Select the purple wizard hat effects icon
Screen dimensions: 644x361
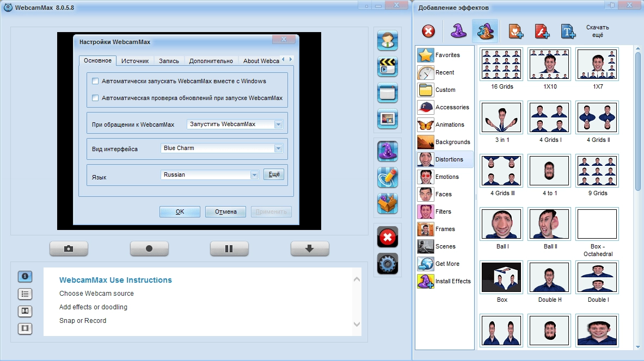(x=458, y=31)
